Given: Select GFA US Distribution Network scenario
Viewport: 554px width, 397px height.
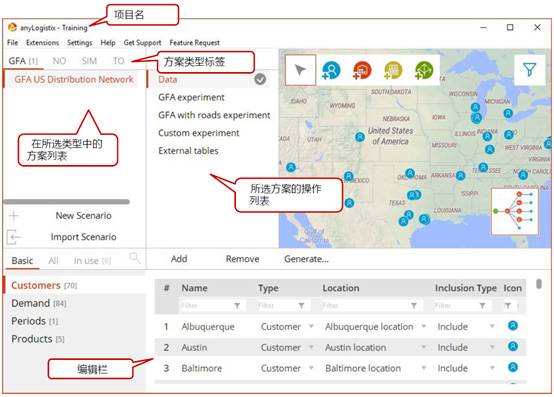Looking at the screenshot, I should 74,79.
